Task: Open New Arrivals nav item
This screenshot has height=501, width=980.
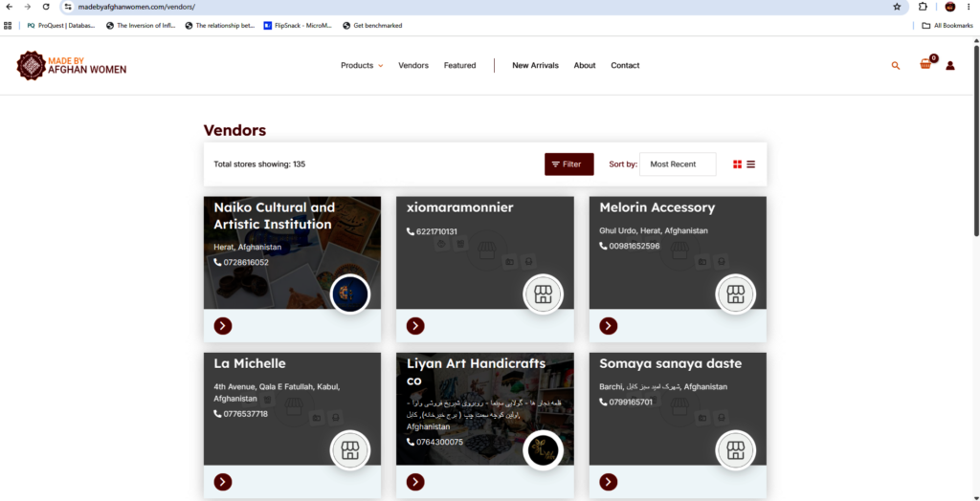Action: [536, 65]
